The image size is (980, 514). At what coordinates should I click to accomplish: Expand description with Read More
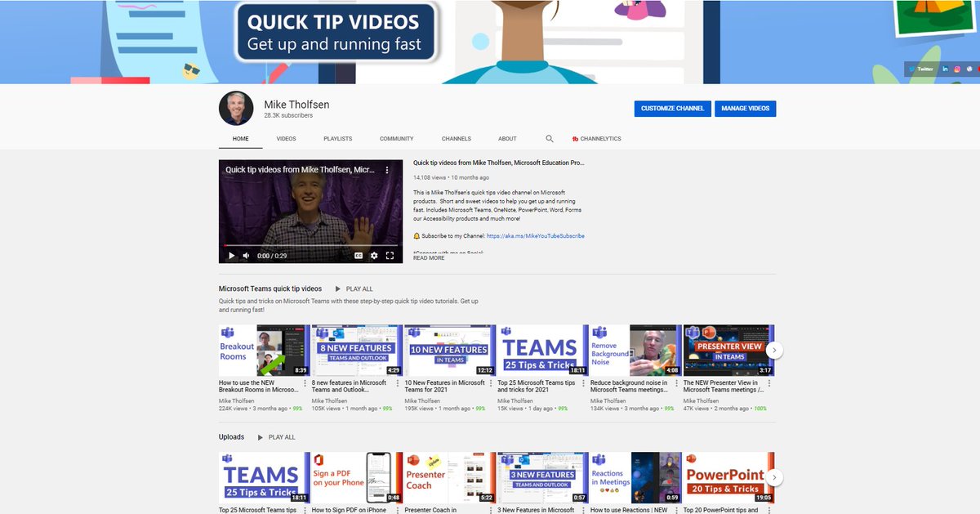pos(429,257)
